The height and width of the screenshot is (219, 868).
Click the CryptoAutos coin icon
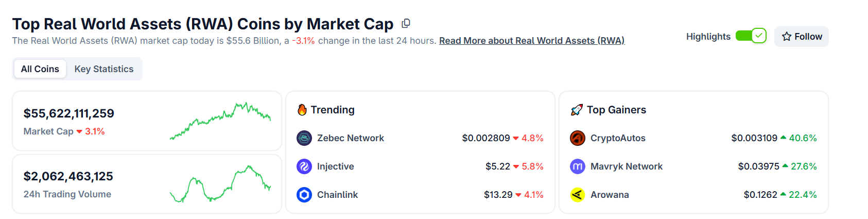(578, 138)
